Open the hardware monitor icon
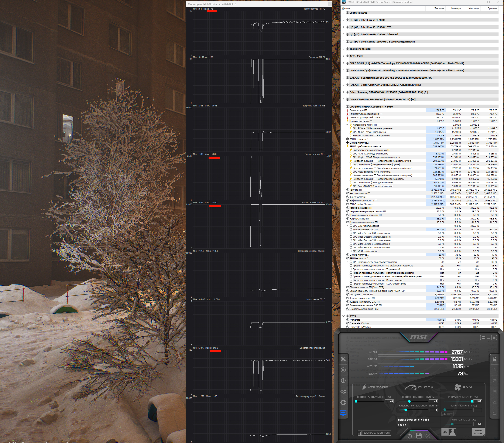This screenshot has width=504, height=443. tap(343, 413)
